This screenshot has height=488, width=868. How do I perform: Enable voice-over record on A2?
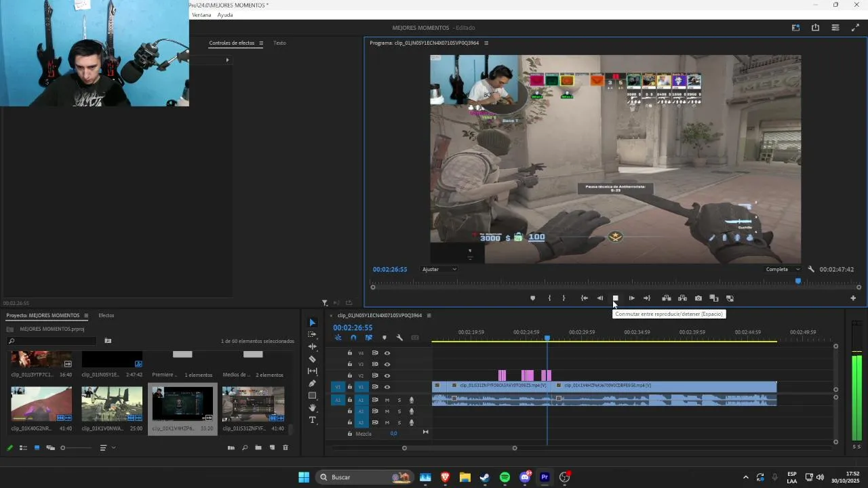click(411, 411)
